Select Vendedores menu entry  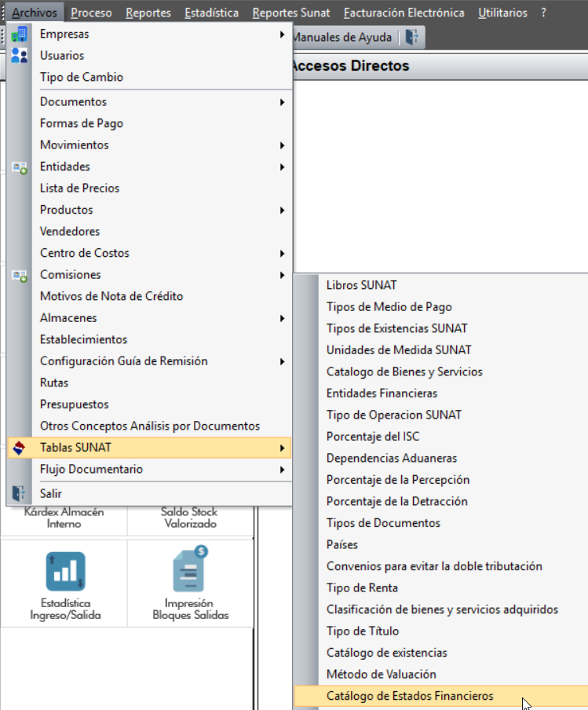pos(149,232)
